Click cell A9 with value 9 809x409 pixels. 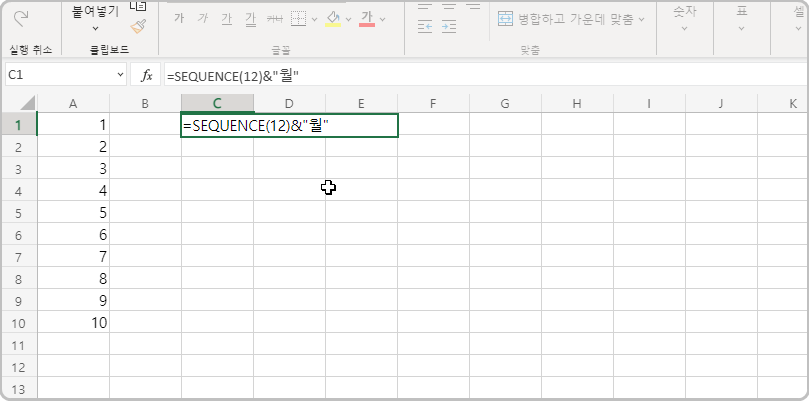73,301
